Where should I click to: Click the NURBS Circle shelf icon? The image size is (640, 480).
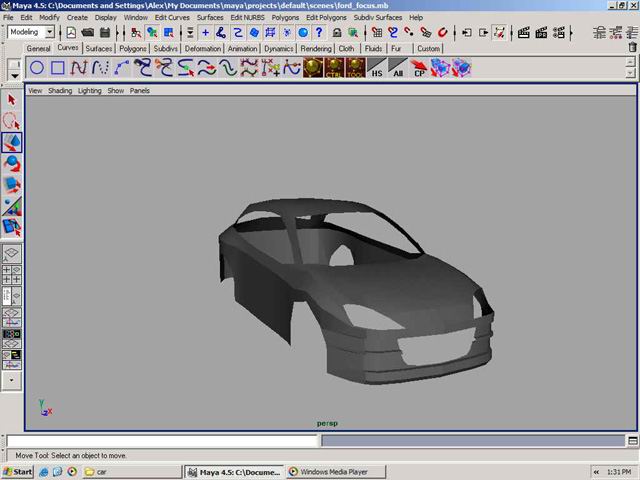[36, 68]
